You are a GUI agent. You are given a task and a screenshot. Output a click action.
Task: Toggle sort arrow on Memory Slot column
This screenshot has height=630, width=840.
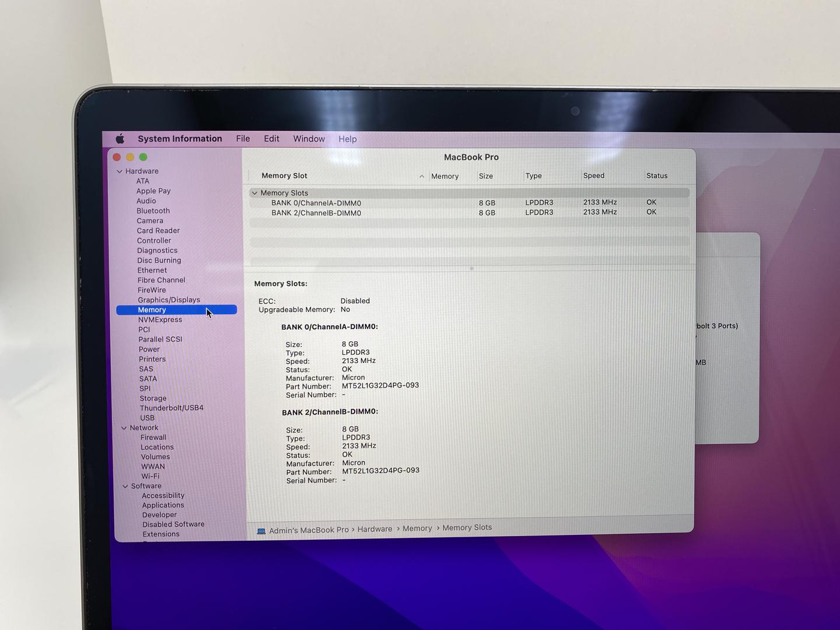(422, 176)
